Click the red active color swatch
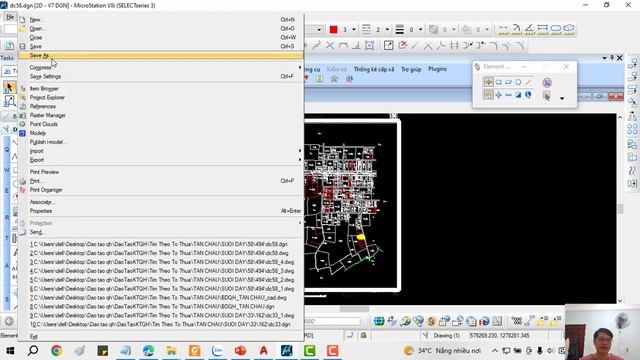The width and height of the screenshot is (640, 360). click(x=333, y=29)
